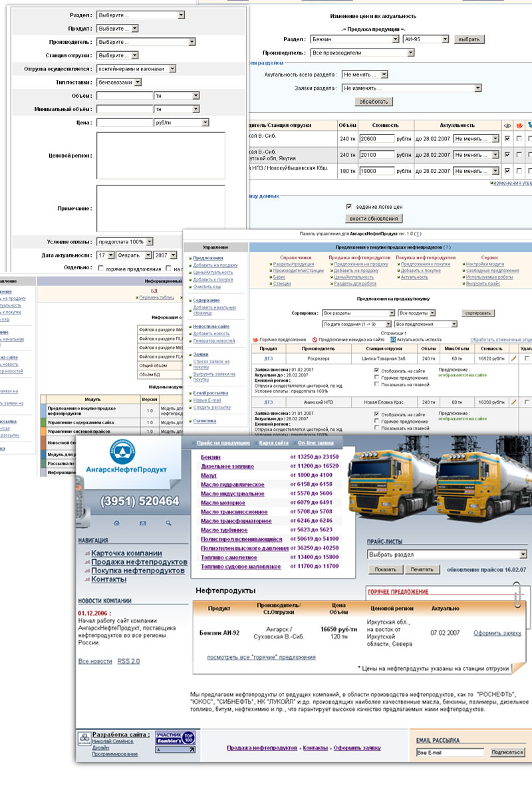Image resolution: width=532 pixels, height=798 pixels.
Task: Click the envelope mail icon on the site header
Action: (x=143, y=523)
